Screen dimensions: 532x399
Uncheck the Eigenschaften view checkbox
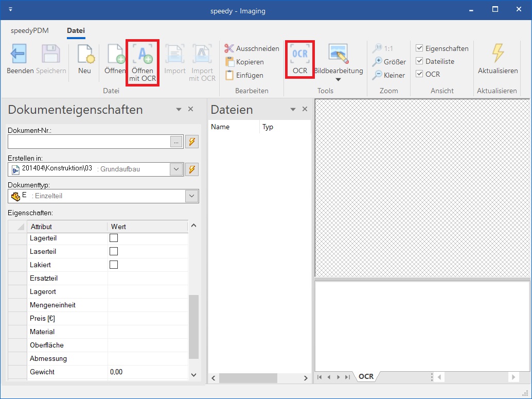click(x=419, y=48)
